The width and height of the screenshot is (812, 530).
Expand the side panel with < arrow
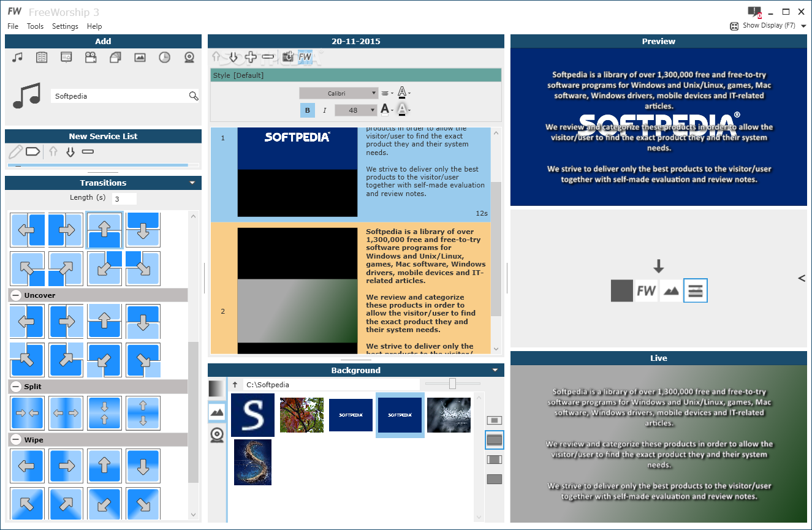(802, 278)
